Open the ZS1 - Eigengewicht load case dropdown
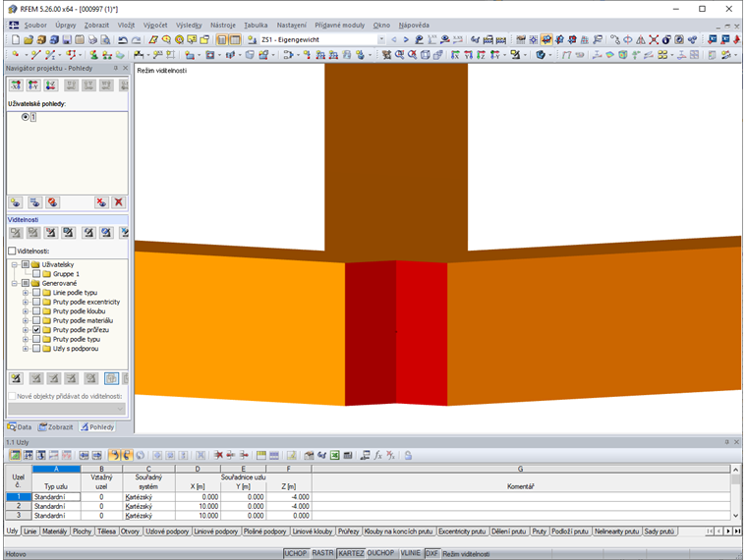 (381, 40)
